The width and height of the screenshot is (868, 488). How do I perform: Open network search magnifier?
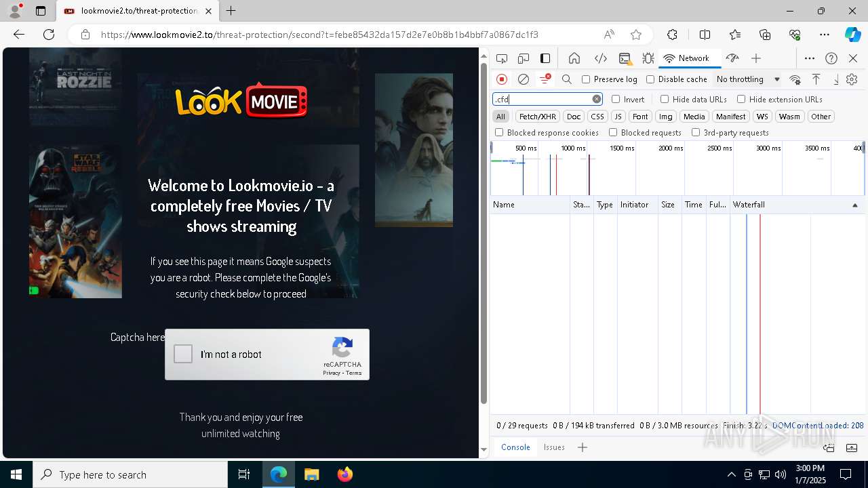coord(567,79)
